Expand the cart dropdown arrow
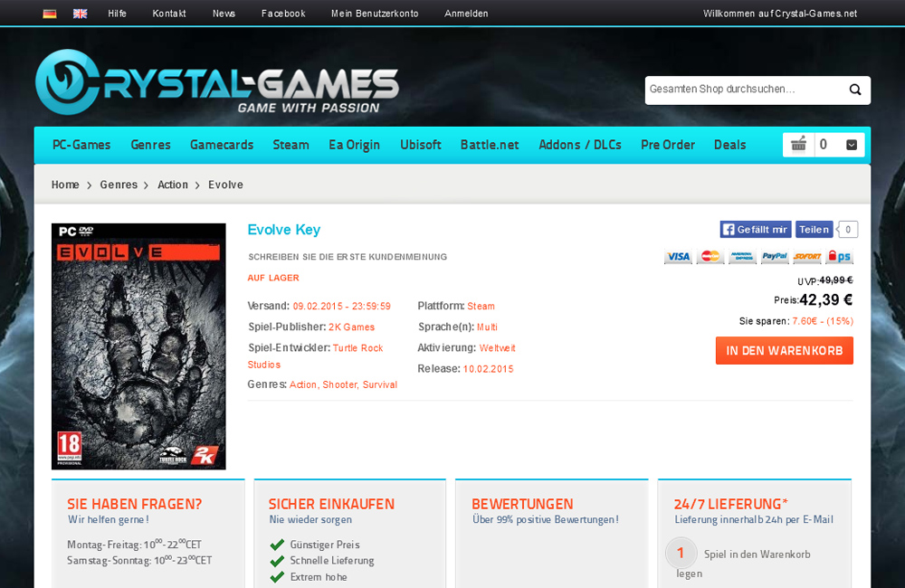This screenshot has width=905, height=588. 852,145
